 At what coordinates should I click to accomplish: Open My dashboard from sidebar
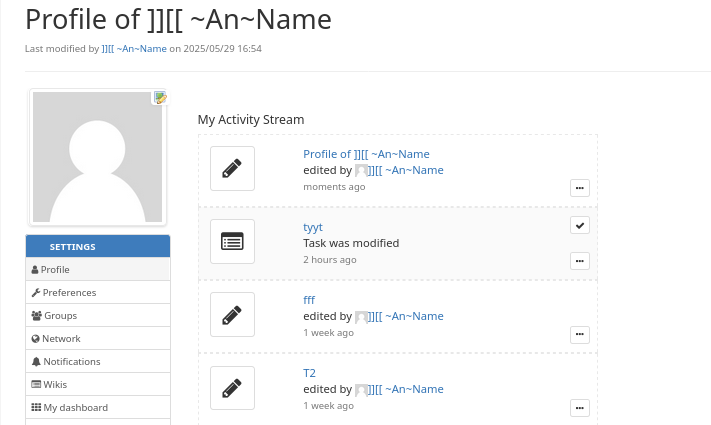point(75,408)
